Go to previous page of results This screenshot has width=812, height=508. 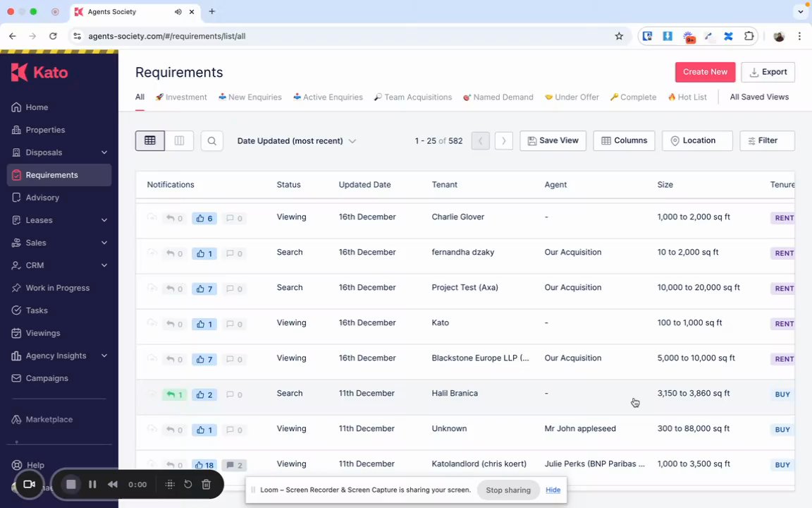click(481, 140)
